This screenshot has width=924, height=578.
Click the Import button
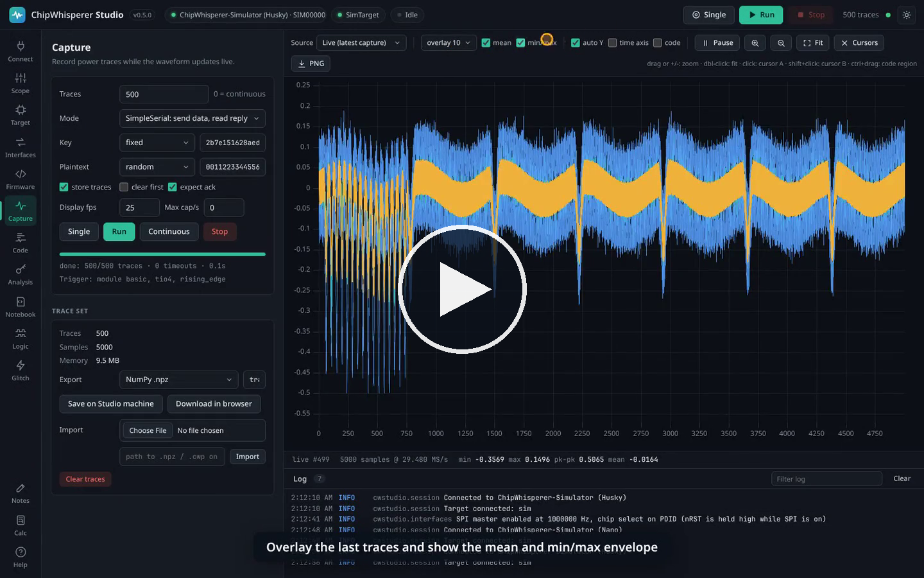(x=248, y=457)
